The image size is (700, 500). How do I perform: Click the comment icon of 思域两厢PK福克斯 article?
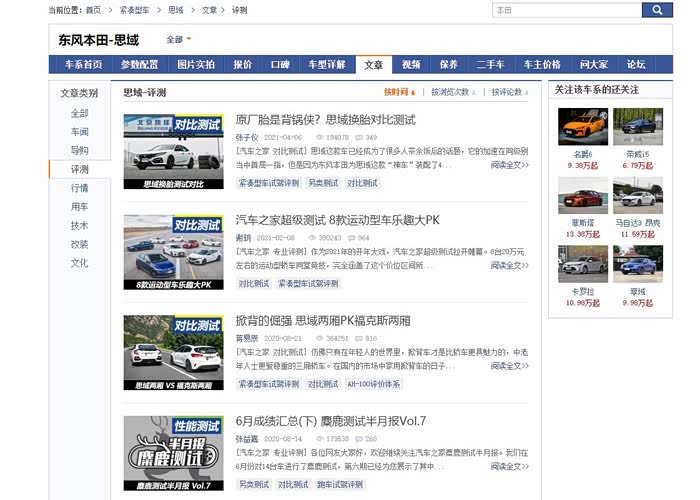[358, 339]
